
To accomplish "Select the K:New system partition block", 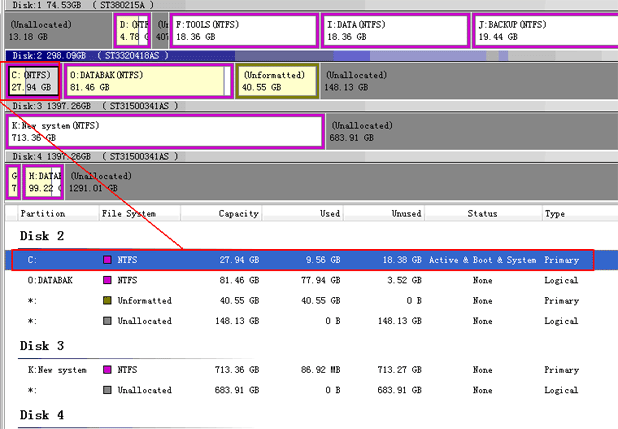I will pyautogui.click(x=165, y=132).
